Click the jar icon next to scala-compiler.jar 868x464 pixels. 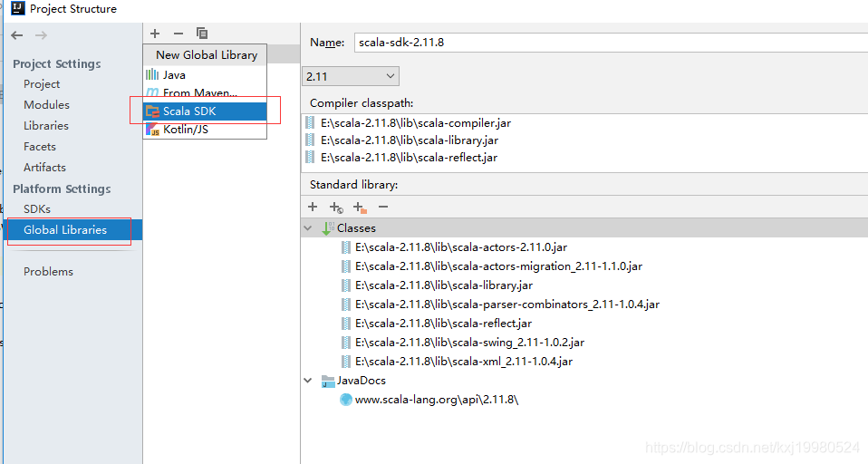click(x=310, y=123)
